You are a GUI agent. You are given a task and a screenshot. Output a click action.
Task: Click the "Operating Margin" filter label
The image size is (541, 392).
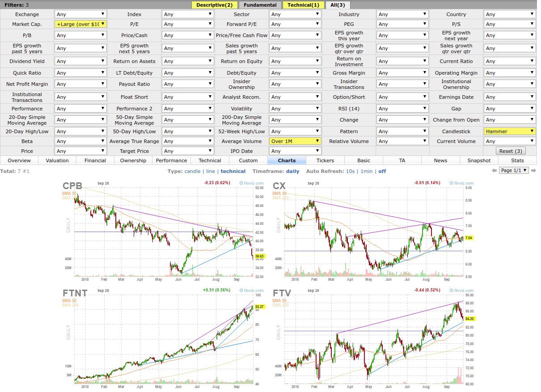pos(456,73)
